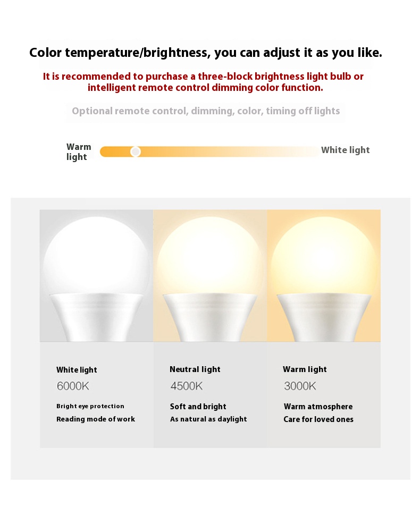Click the main color temperature headline
Screen dimensions: 420x506
click(x=206, y=53)
